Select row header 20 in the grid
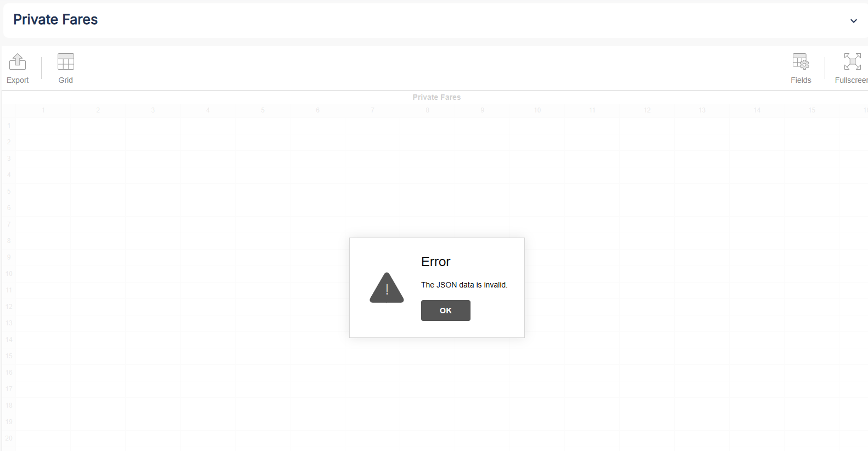 (x=9, y=438)
